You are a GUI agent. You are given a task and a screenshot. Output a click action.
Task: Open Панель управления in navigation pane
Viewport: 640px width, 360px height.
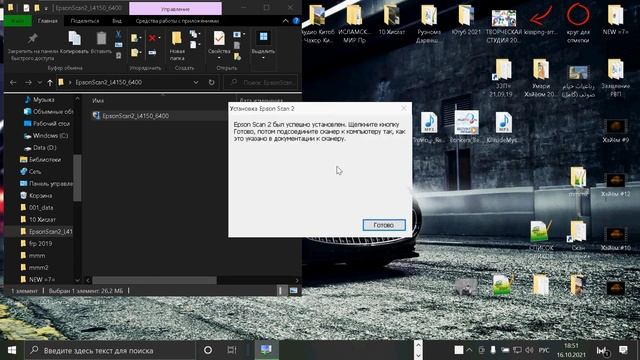point(50,184)
